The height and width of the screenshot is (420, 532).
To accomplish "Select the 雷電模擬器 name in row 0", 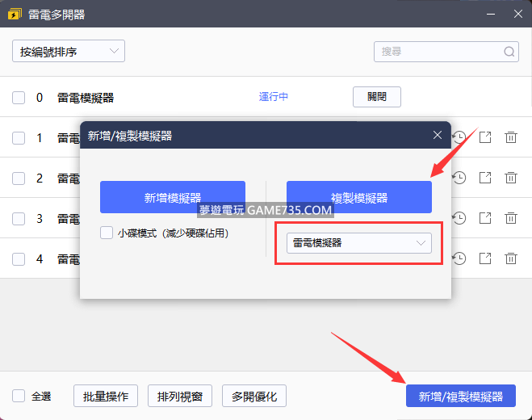I will 86,98.
